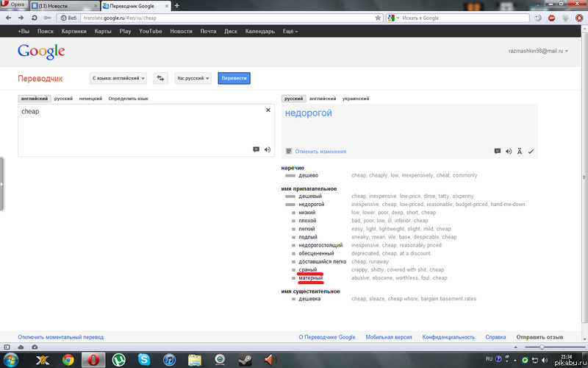Open YouTube from the Google top bar

tap(151, 32)
